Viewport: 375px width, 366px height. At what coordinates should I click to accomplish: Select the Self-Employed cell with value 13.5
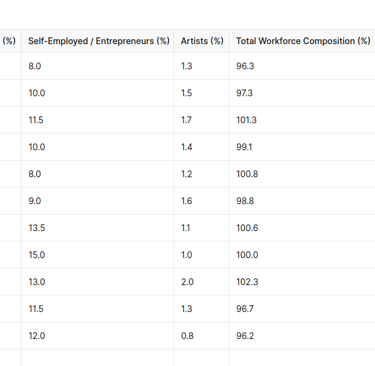[97, 228]
